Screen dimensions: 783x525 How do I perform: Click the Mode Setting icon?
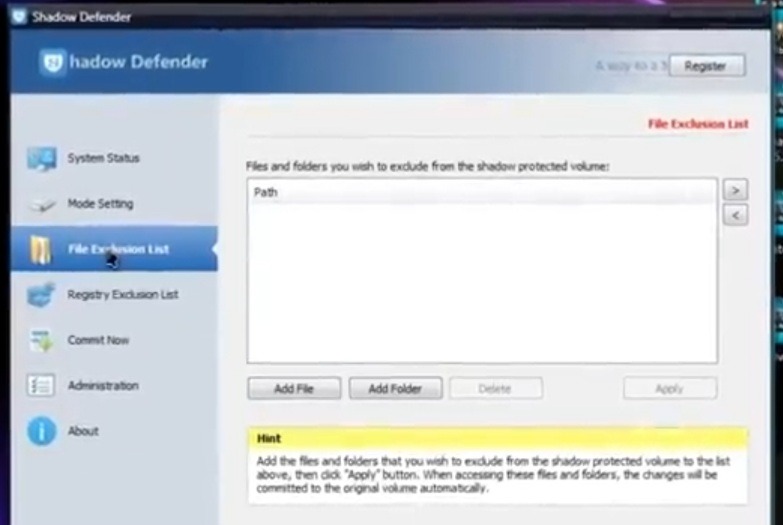pos(41,205)
